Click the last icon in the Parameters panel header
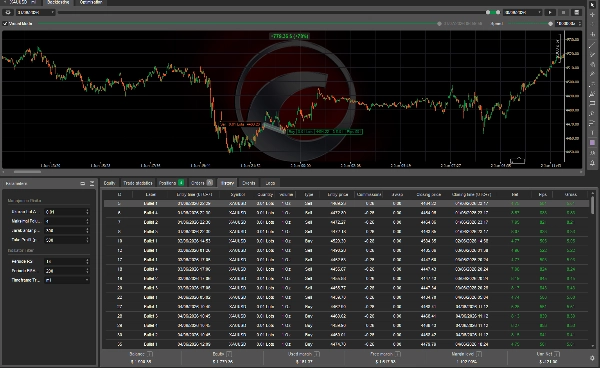Screen dimensions: 600x368 click(x=92, y=184)
